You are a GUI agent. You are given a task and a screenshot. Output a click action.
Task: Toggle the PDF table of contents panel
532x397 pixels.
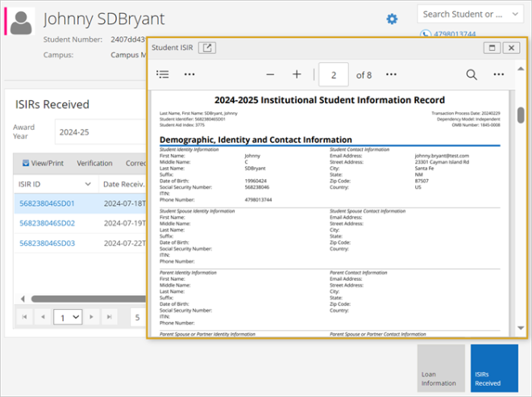[163, 74]
